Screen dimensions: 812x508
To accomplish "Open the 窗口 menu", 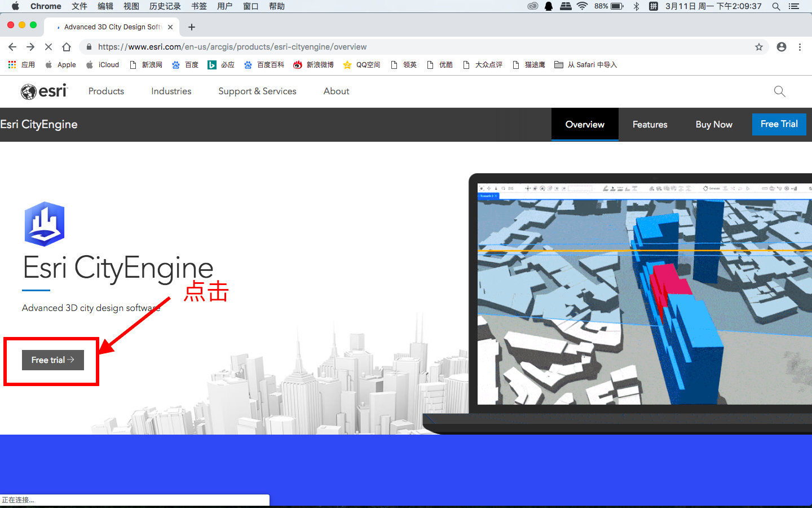I will 251,6.
